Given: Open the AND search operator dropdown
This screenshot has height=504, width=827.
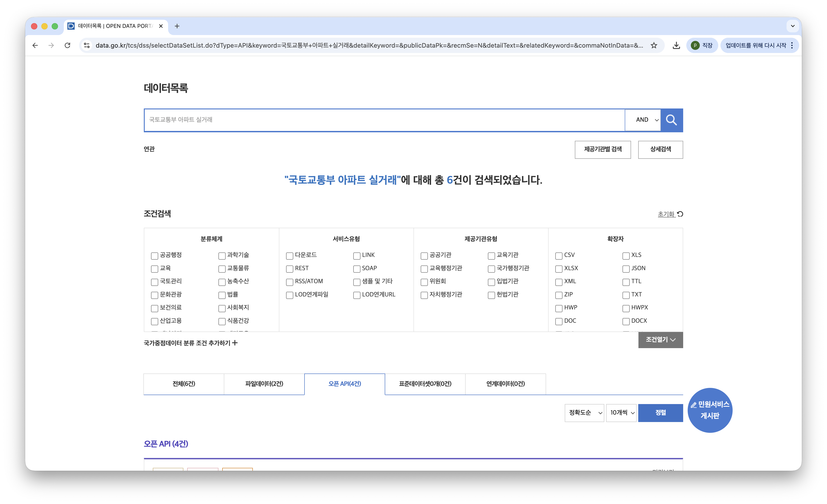Looking at the screenshot, I should tap(642, 120).
